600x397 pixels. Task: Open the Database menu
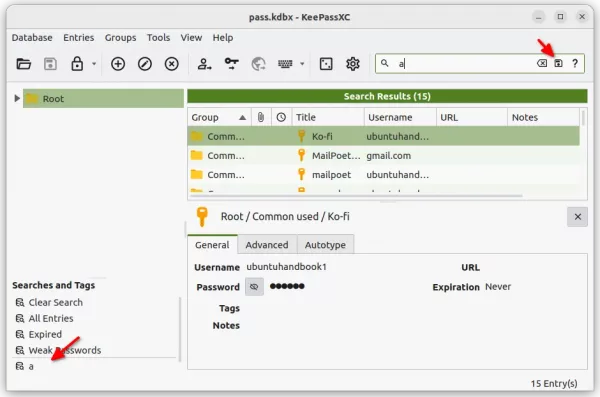pos(32,38)
